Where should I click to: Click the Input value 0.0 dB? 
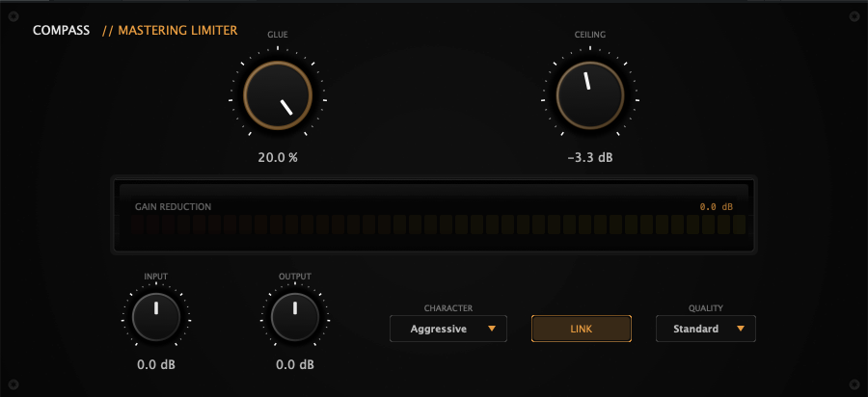[156, 365]
